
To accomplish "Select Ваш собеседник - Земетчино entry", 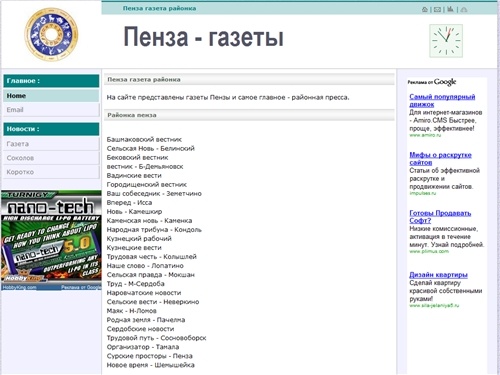I will coord(154,193).
